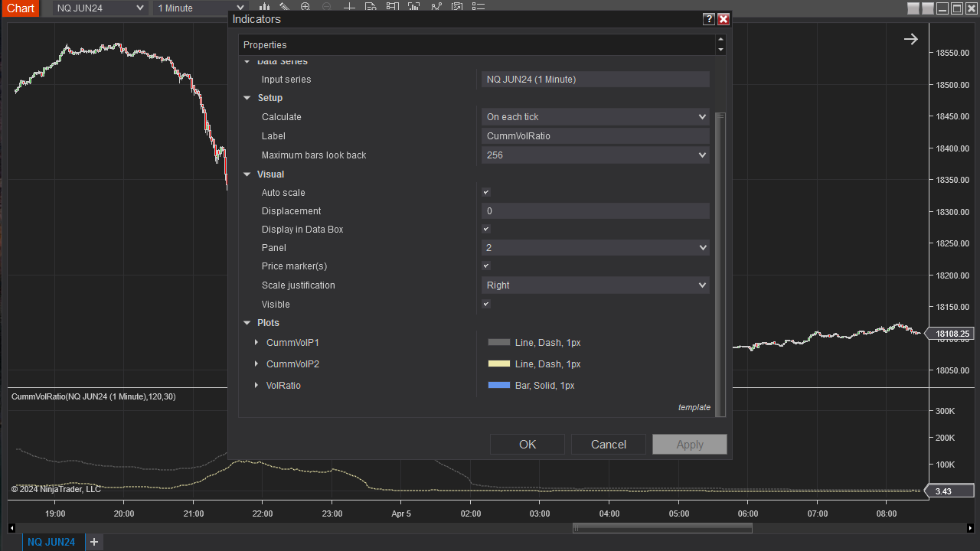Open the NQ JUN24 instrument selector

[99, 8]
